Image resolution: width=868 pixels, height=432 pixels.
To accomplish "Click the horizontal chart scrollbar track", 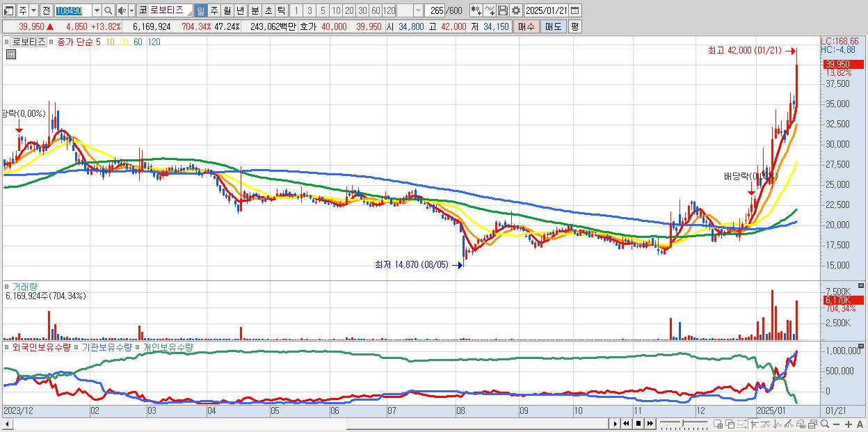I will [x=310, y=424].
